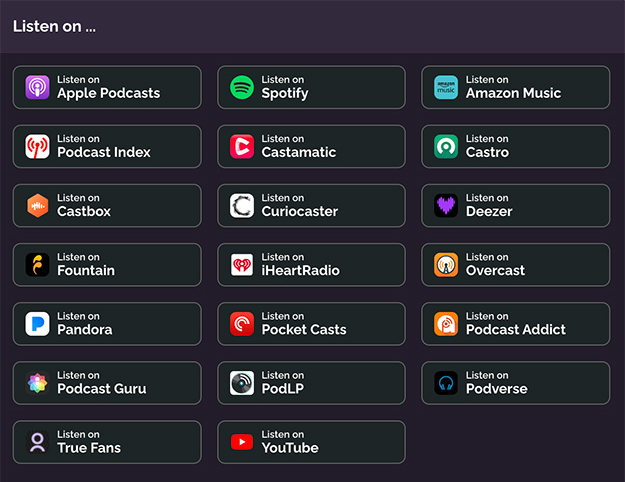Viewport: 625px width, 482px height.
Task: Click the blue P Pandora icon
Action: (x=37, y=324)
